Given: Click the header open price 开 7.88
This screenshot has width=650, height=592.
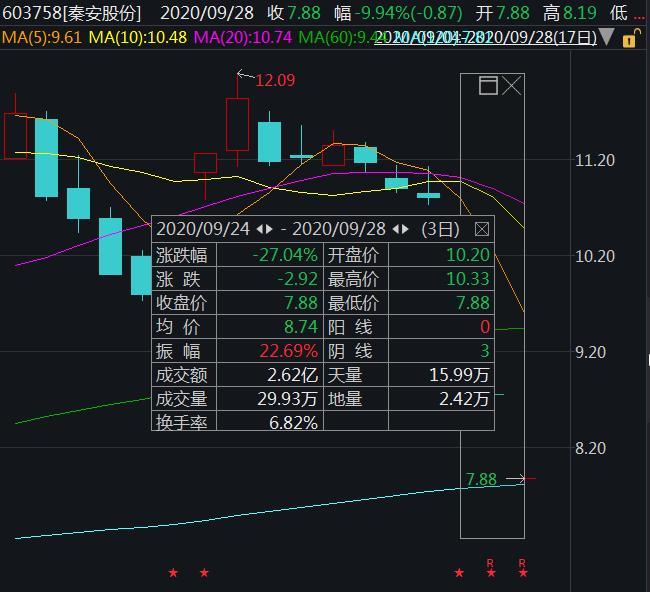Looking at the screenshot, I should tap(502, 13).
